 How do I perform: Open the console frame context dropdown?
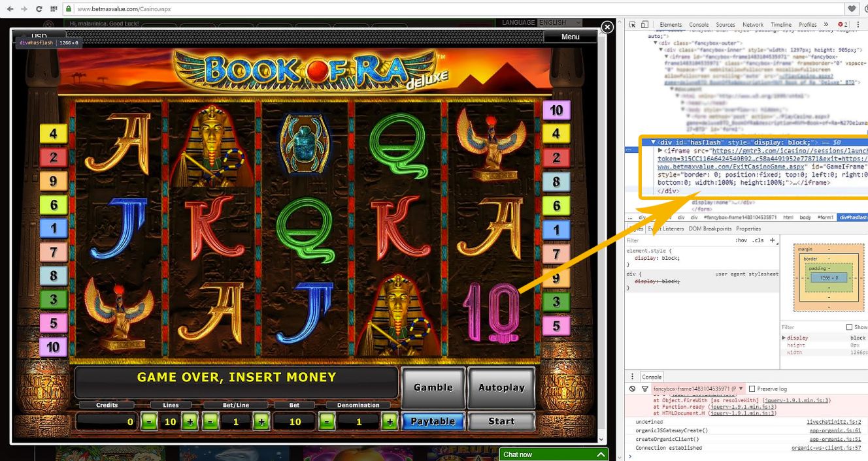(x=697, y=389)
